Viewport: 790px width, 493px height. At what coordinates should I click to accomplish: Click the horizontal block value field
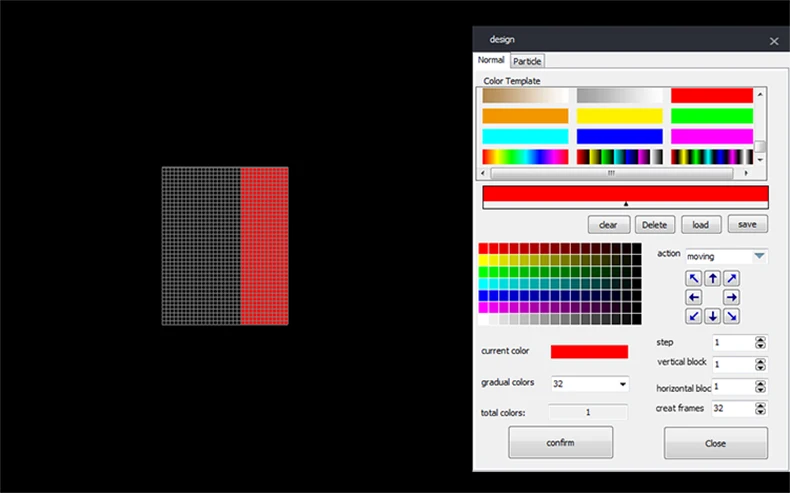(x=733, y=386)
